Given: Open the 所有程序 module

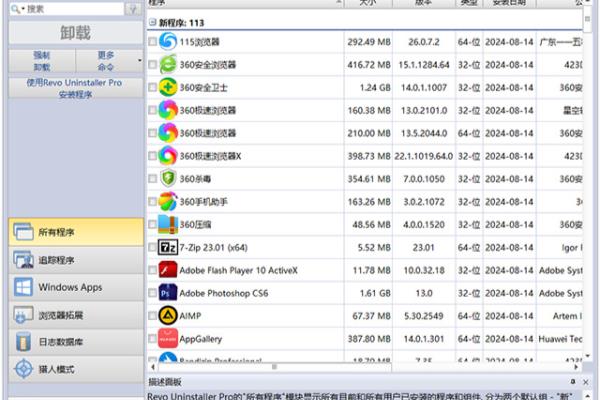Looking at the screenshot, I should [x=76, y=232].
